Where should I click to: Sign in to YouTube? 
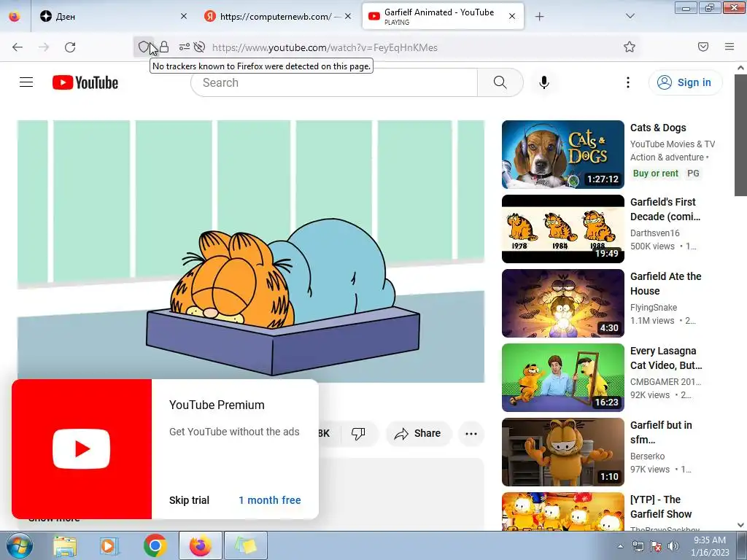(x=685, y=82)
